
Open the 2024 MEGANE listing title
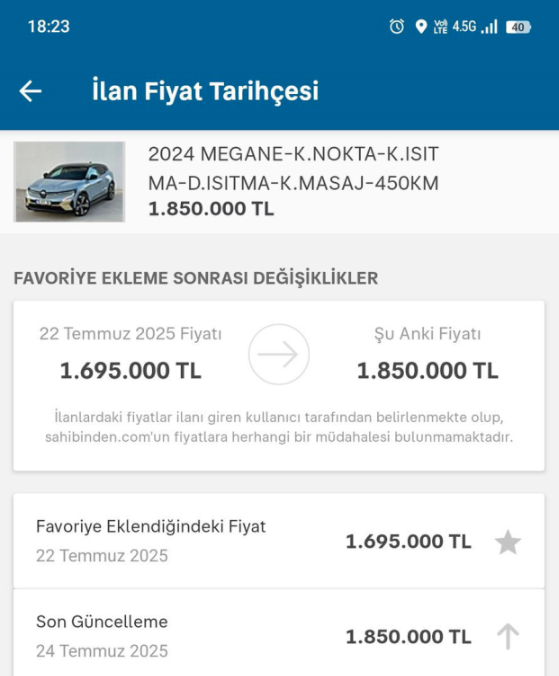click(293, 169)
